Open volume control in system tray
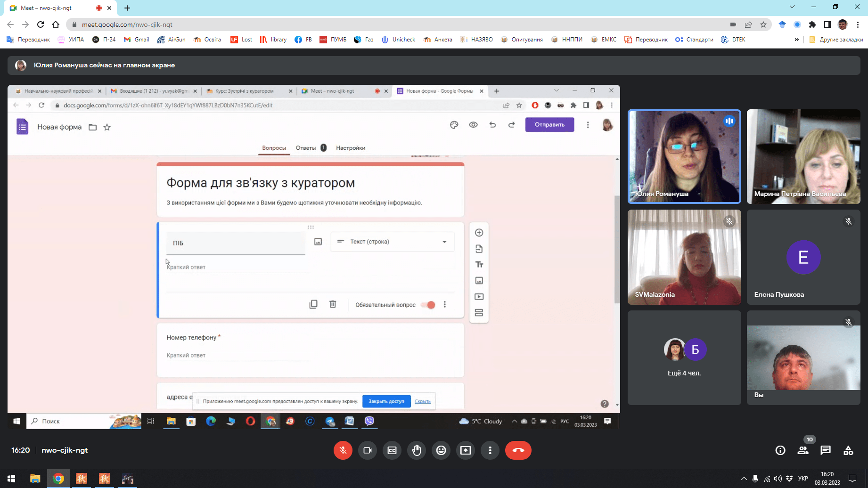 (778, 479)
